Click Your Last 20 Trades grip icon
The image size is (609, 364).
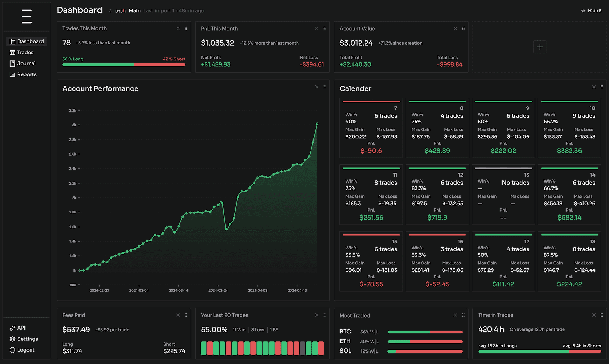click(x=325, y=315)
